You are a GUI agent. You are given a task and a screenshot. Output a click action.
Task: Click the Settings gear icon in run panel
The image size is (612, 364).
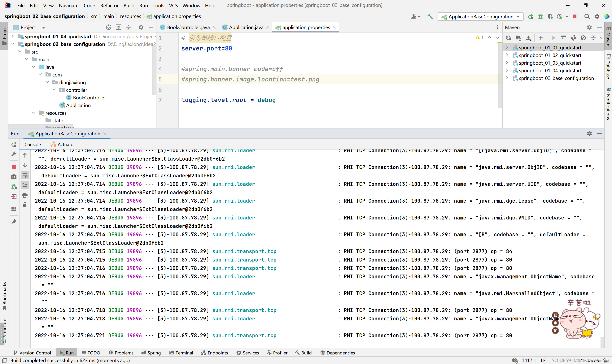(x=589, y=133)
